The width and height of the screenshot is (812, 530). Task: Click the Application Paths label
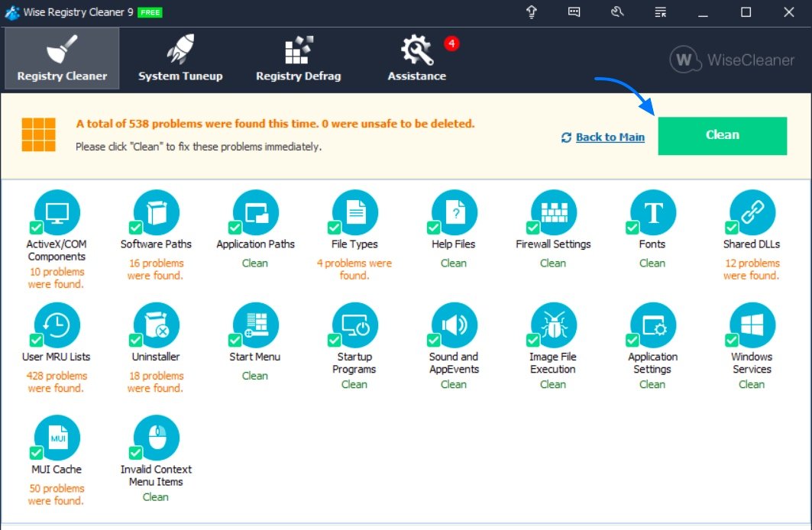[255, 244]
